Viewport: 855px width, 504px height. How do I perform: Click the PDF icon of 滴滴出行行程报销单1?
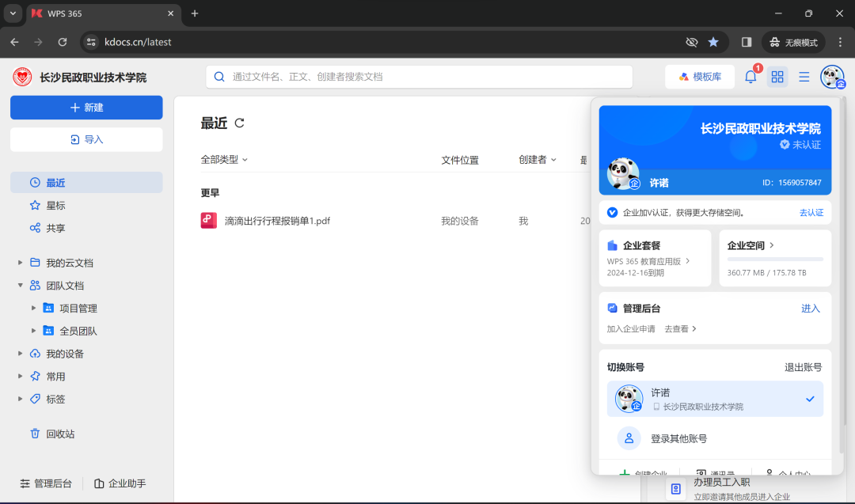click(209, 221)
